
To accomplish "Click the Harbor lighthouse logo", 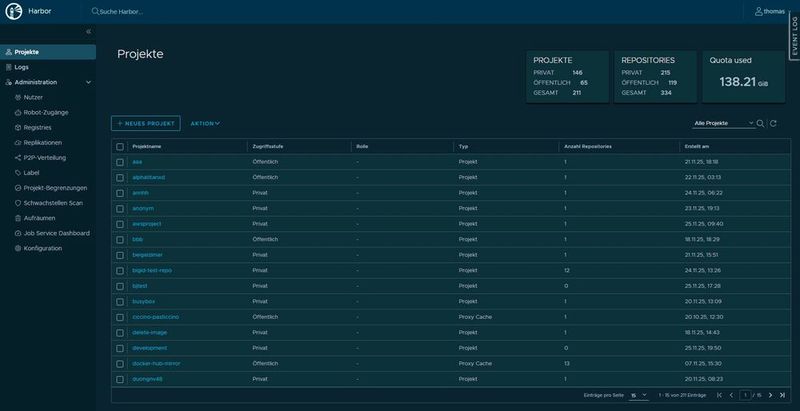I will (x=14, y=11).
